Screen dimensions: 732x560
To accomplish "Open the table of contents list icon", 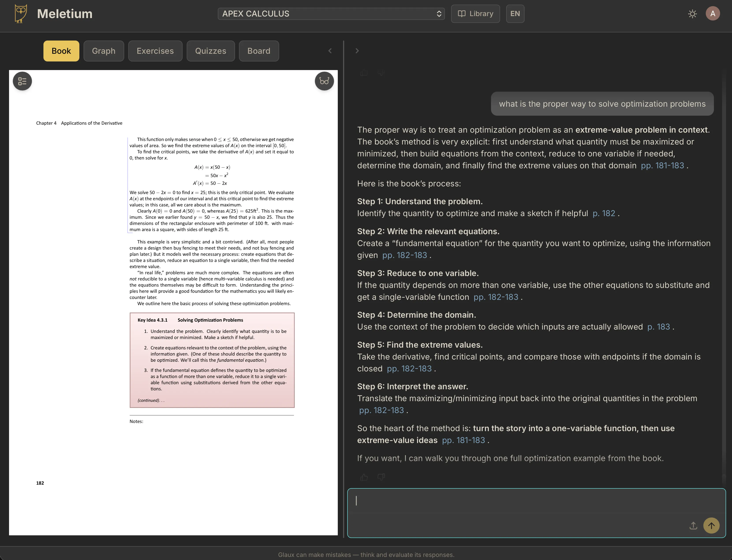I will [22, 81].
